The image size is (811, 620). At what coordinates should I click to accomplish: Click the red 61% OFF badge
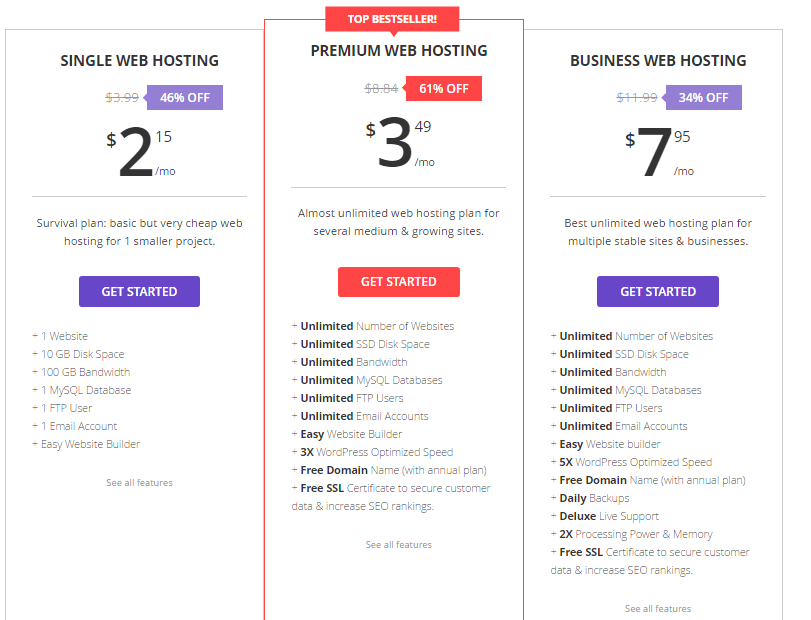coord(443,88)
